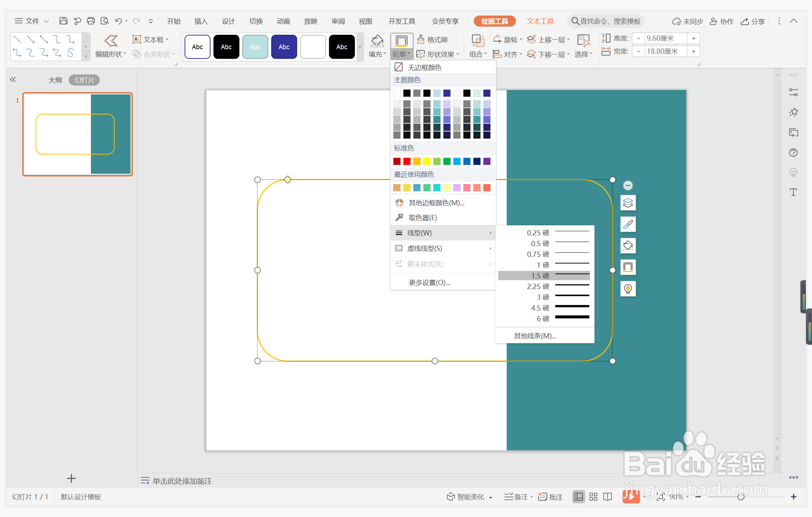Click the Format Painter (格式刷) icon
This screenshot has height=517, width=812.
coord(421,40)
